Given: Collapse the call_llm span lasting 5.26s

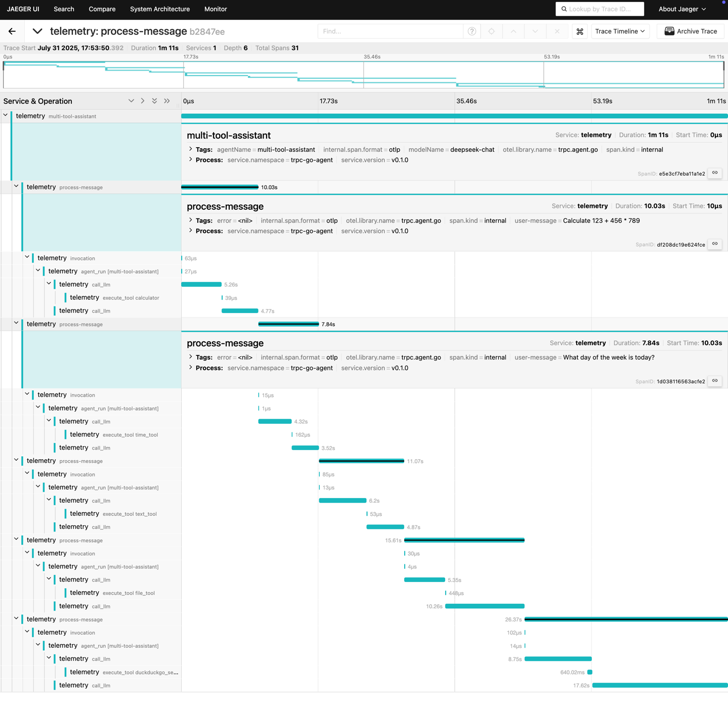Looking at the screenshot, I should pos(49,284).
